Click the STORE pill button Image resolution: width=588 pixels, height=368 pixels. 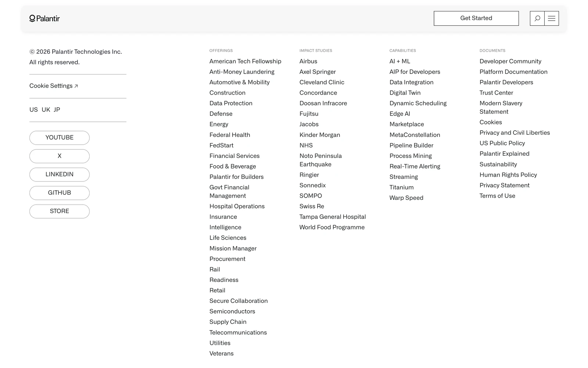(60, 211)
